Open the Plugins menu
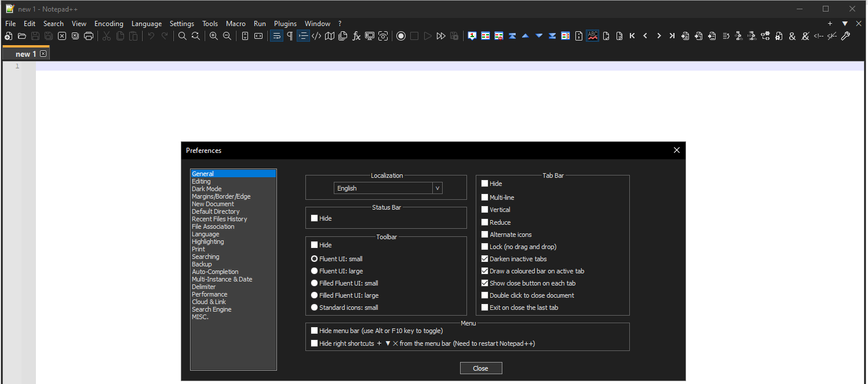Screen dimensions: 868x384 click(285, 23)
